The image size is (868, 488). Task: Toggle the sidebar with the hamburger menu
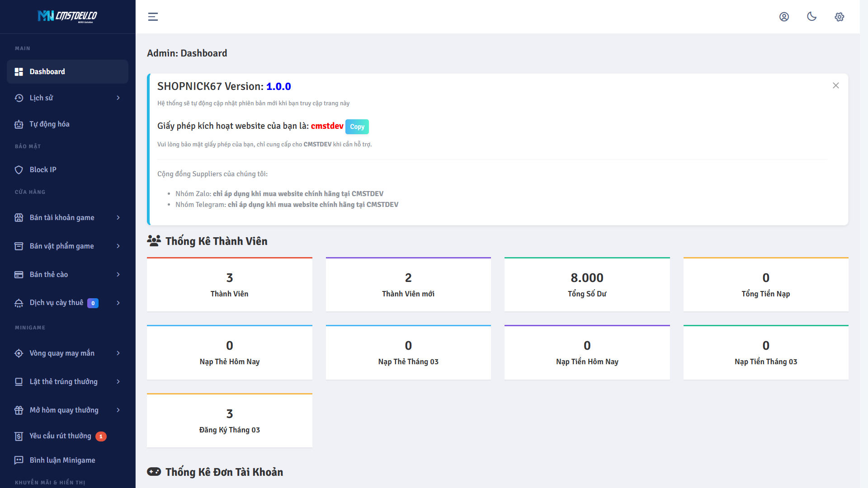click(x=153, y=17)
